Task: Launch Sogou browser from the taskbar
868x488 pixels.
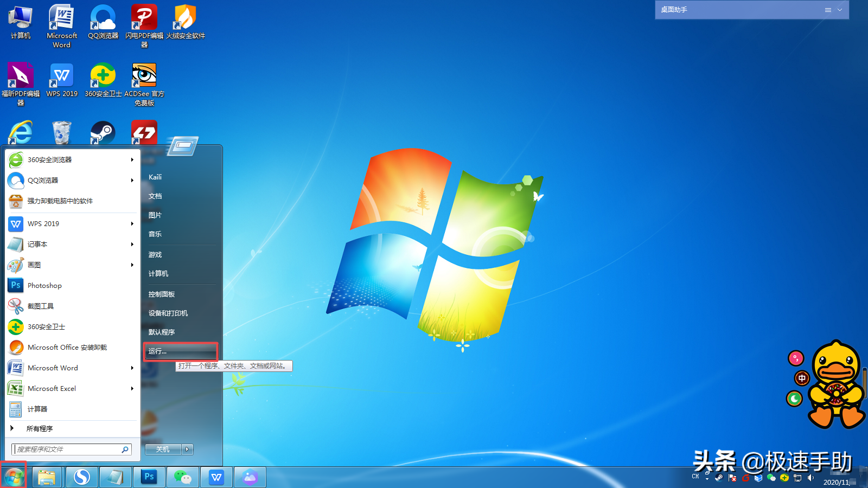Action: click(x=81, y=477)
